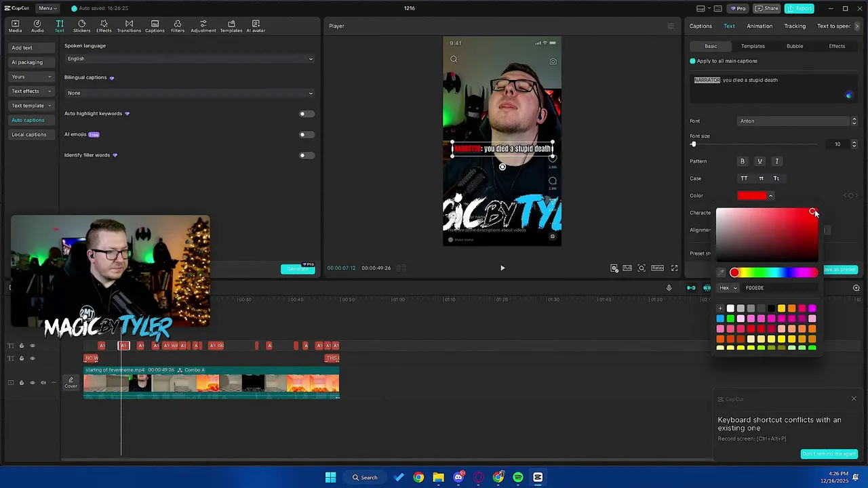The width and height of the screenshot is (868, 488).
Task: Expand the Yours sidebar section
Action: point(31,77)
